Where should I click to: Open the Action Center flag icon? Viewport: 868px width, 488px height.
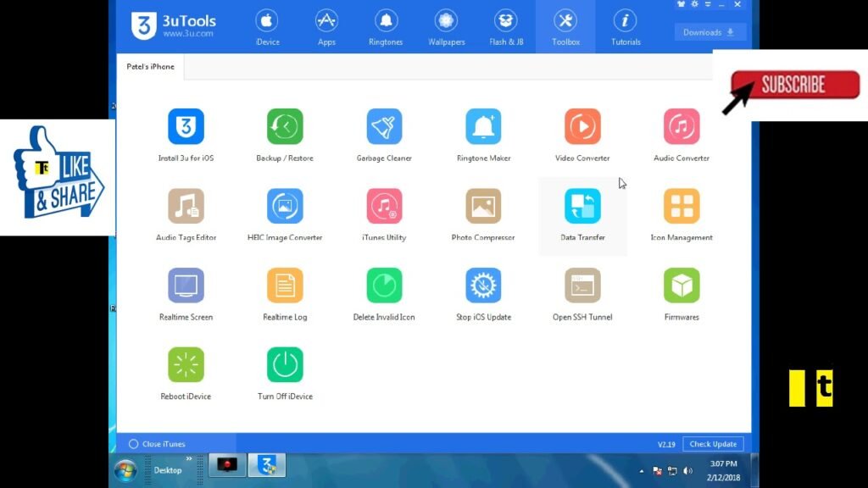(x=657, y=471)
